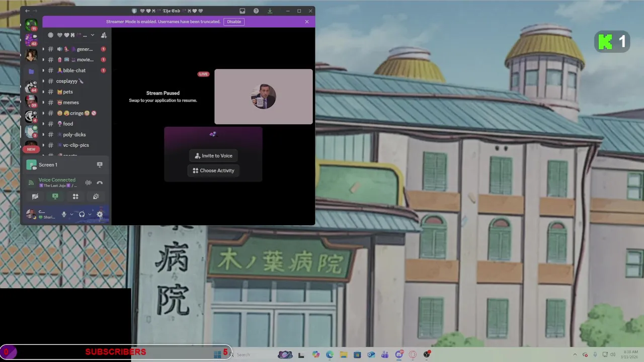
Task: Deafen with the headphones icon
Action: point(82,214)
